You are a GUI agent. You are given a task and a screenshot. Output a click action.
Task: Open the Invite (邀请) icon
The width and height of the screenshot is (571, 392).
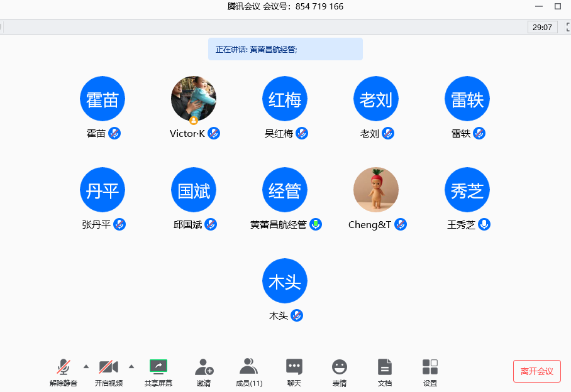tap(204, 367)
